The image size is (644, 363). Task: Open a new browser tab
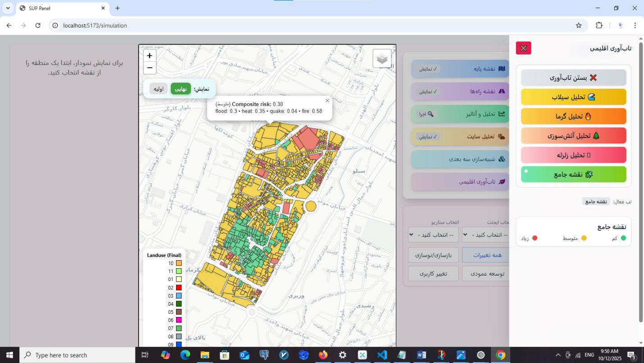click(x=118, y=8)
